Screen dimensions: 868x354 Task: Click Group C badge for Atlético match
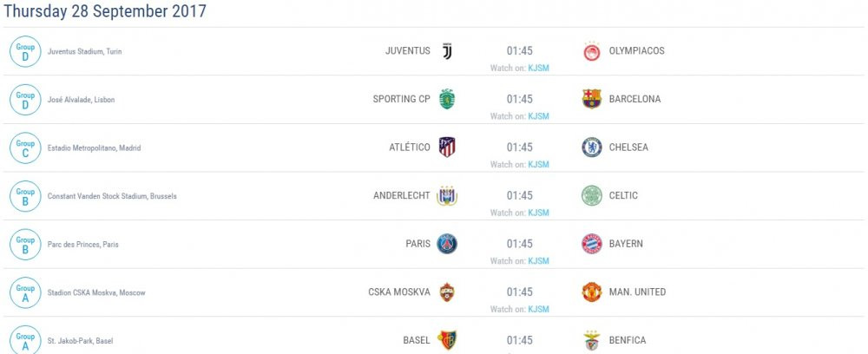point(25,147)
